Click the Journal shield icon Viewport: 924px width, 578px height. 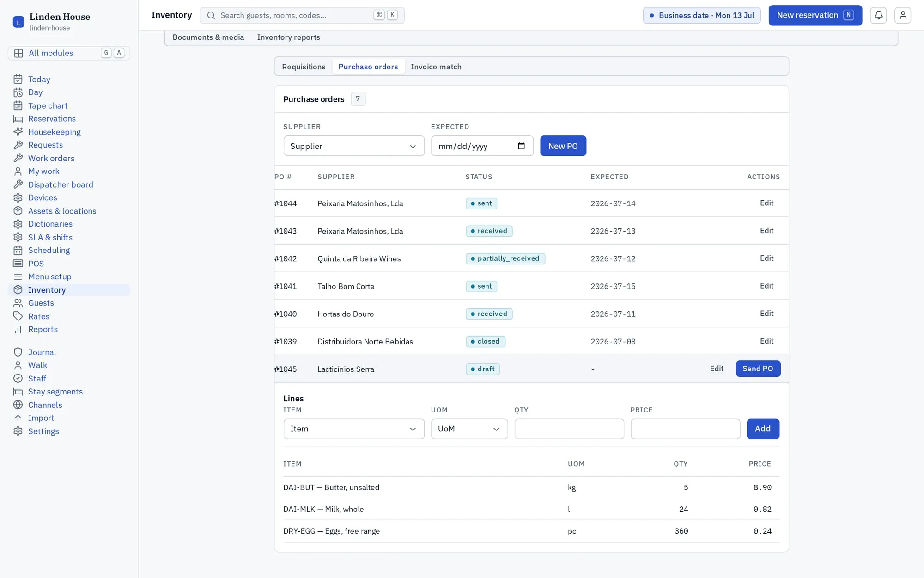click(18, 352)
